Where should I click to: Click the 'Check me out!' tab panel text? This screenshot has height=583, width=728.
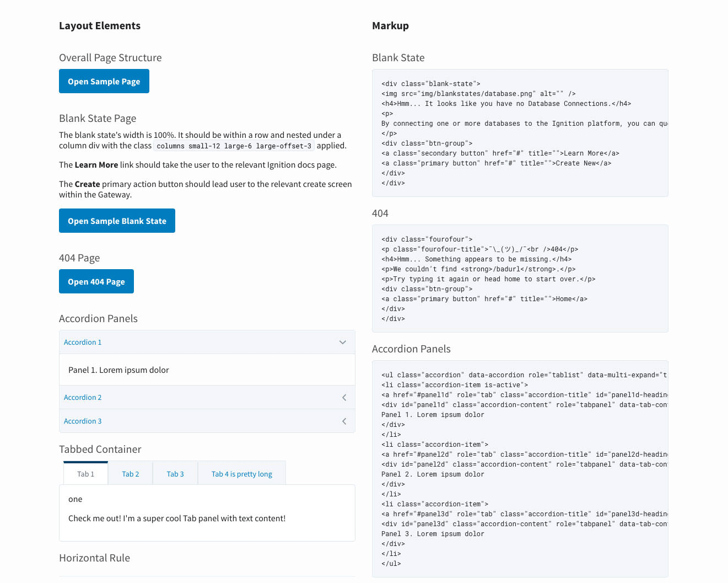(177, 518)
